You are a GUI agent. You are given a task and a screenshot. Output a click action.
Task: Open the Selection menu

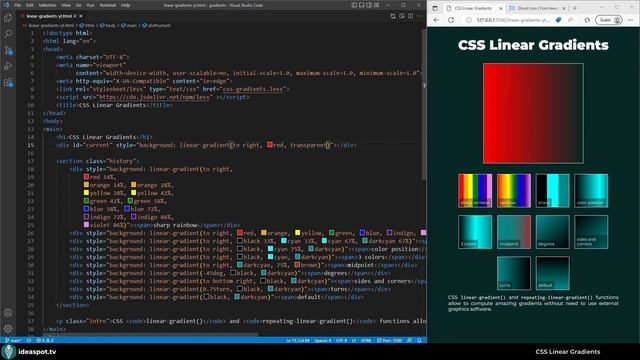[47, 5]
